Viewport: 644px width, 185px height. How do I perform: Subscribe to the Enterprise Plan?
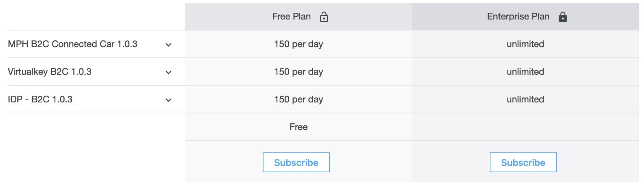[x=523, y=162]
